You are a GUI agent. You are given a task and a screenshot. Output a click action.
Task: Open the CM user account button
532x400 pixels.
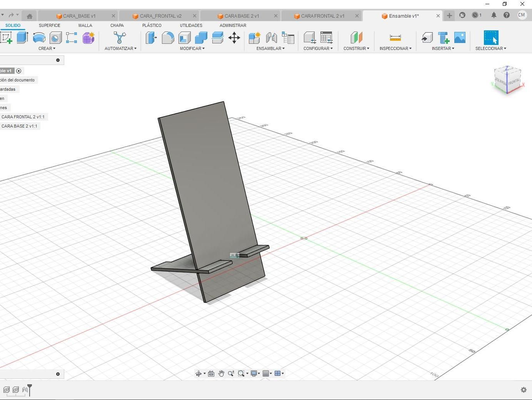point(522,15)
